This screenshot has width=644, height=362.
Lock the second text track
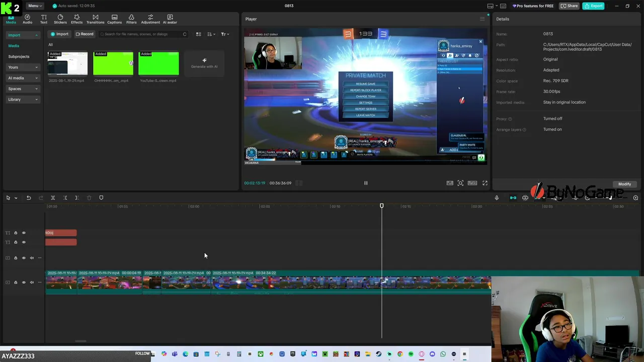tap(16, 242)
